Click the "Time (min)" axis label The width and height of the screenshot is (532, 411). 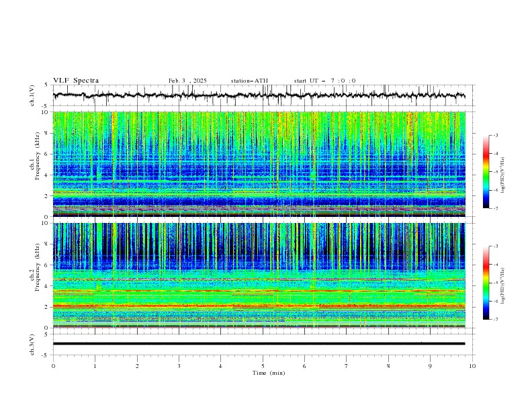269,373
